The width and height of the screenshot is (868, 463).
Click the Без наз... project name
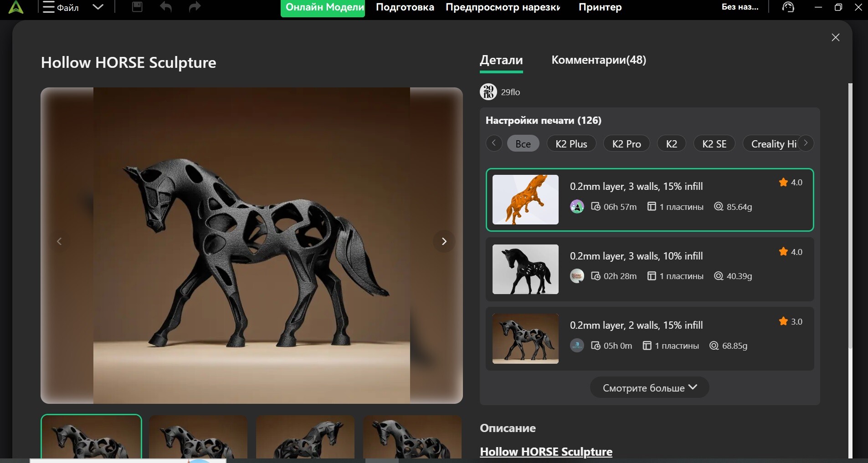pyautogui.click(x=740, y=7)
